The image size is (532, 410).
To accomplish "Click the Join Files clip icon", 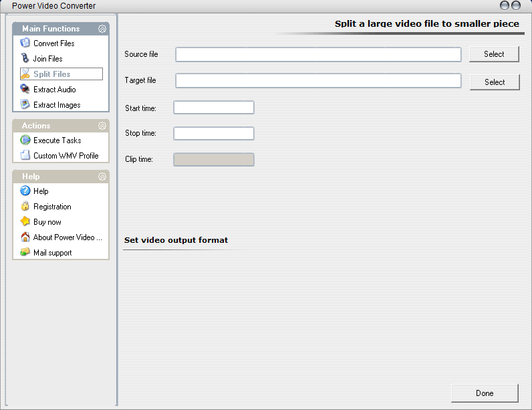I will click(25, 58).
